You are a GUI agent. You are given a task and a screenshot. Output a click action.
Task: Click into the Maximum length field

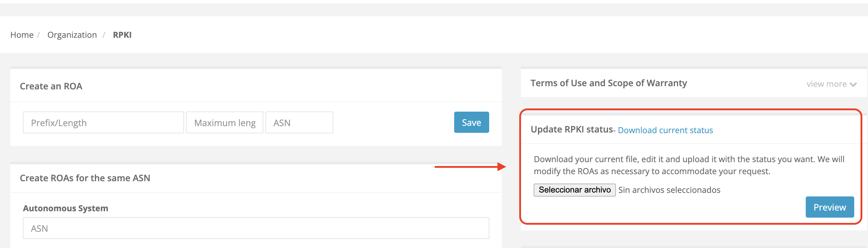point(224,123)
